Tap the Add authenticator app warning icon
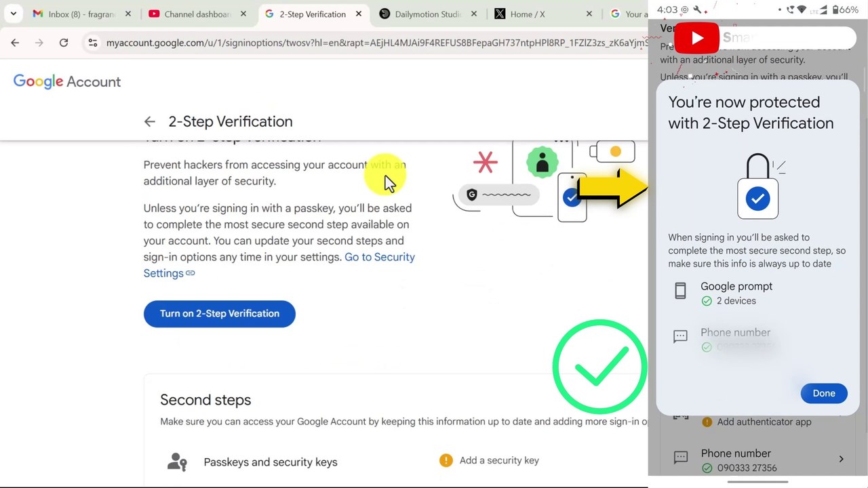Viewport: 868px width, 488px height. [707, 422]
